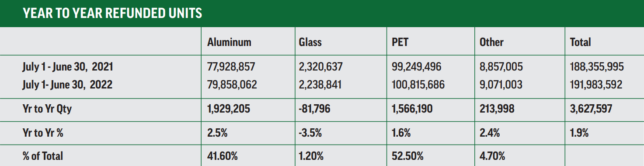Click the July 1 - June 30, 2021 row label
Viewport: 644px width, 166px height.
(68, 67)
